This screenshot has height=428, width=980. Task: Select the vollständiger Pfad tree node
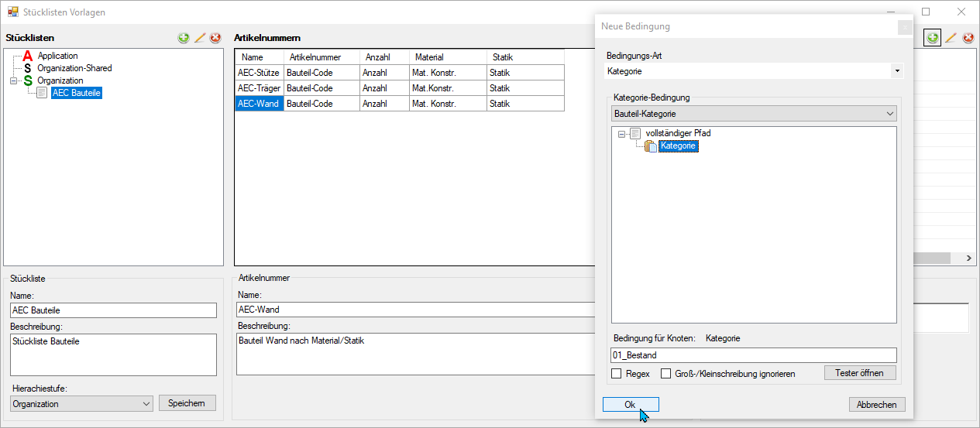tap(678, 133)
